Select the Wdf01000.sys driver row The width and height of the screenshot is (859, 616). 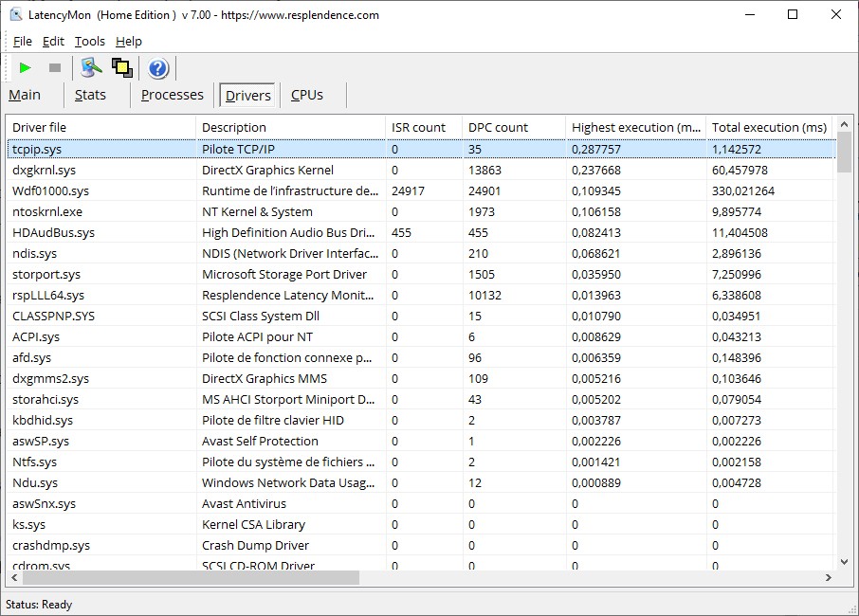(x=49, y=191)
